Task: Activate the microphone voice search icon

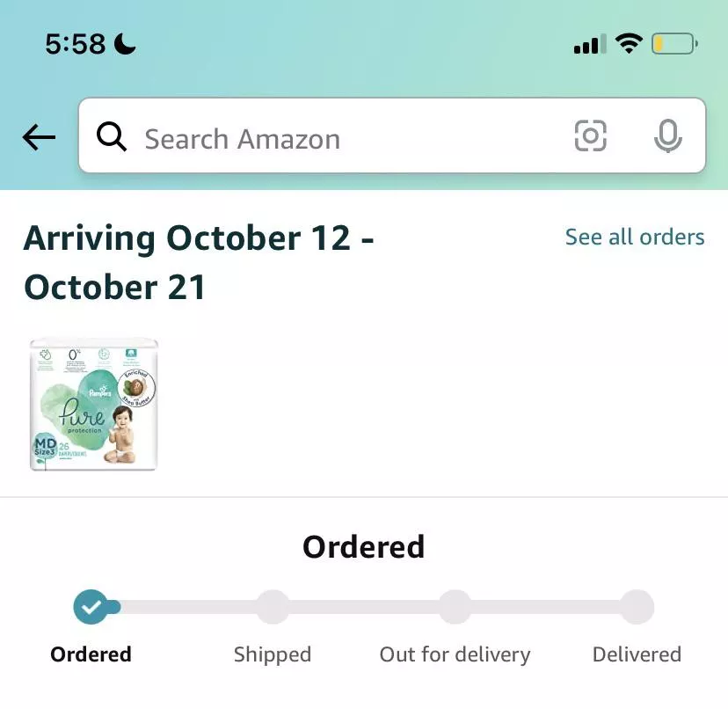Action: tap(667, 135)
